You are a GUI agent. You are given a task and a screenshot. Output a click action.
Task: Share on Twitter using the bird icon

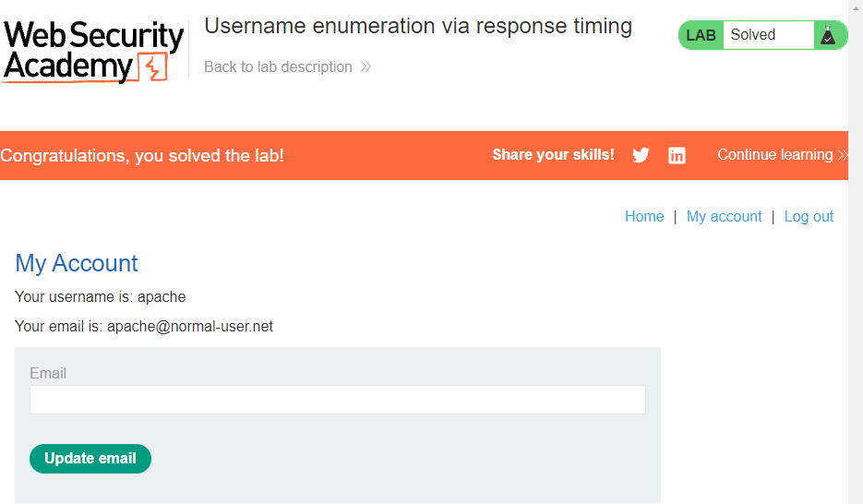641,155
